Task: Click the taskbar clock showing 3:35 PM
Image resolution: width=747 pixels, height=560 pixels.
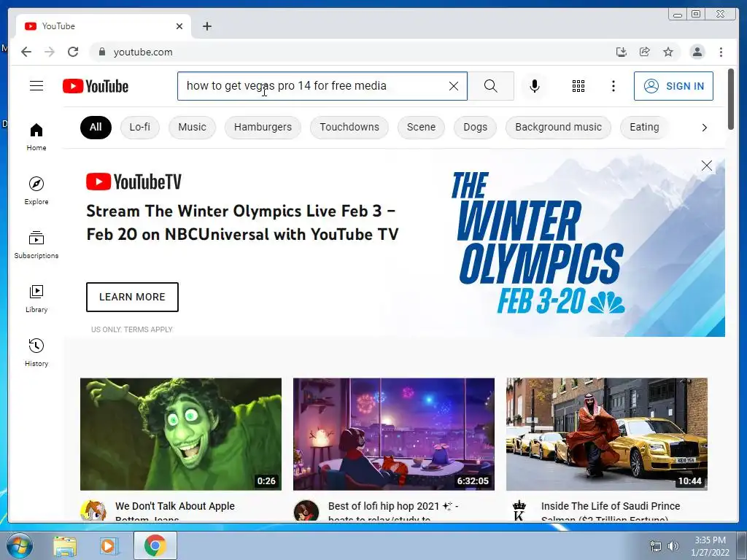Action: tap(710, 546)
